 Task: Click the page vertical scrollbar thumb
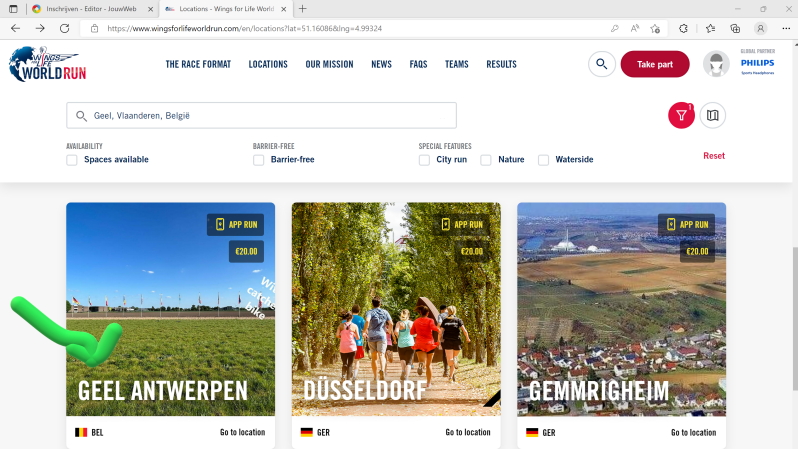point(795,318)
